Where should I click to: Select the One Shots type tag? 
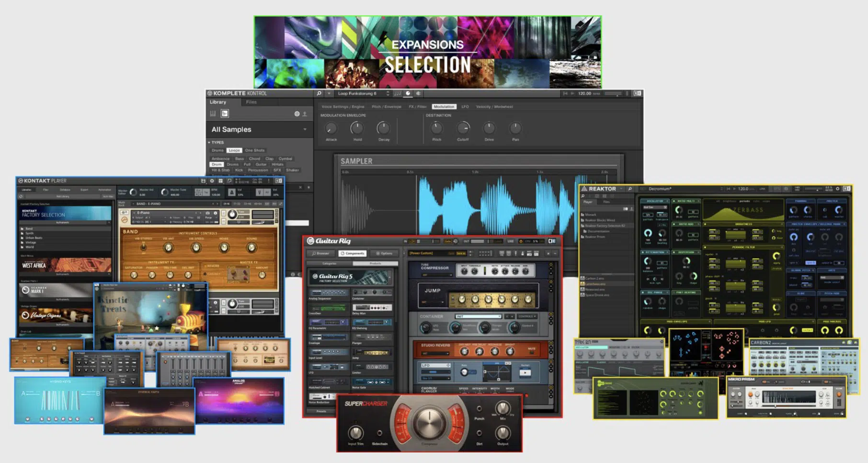coord(255,150)
